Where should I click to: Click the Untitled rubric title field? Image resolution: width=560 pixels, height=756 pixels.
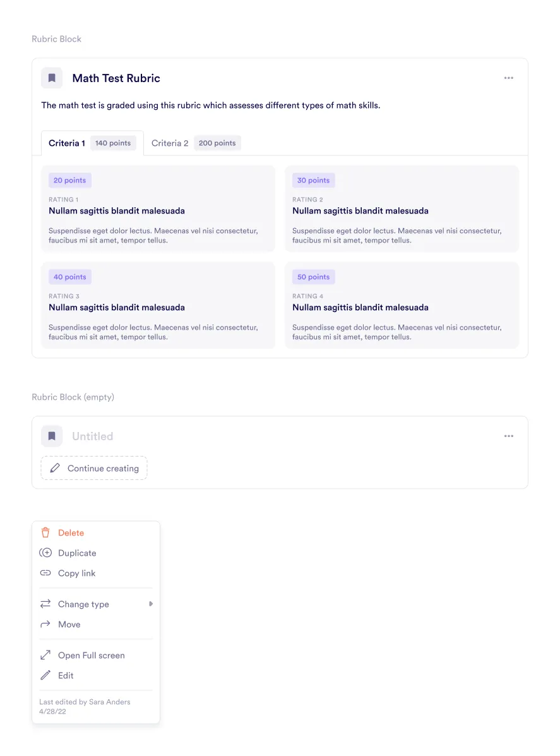[x=93, y=436]
